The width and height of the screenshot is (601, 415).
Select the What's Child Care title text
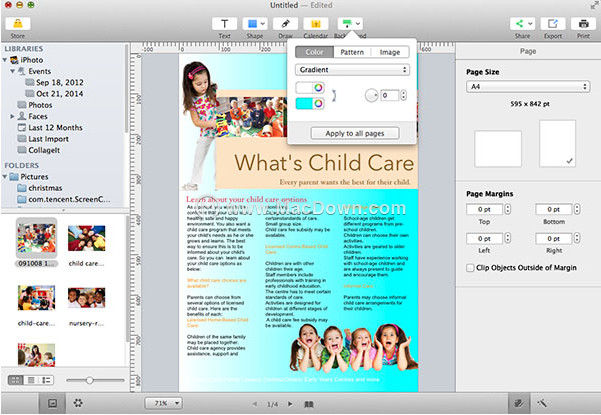click(324, 162)
